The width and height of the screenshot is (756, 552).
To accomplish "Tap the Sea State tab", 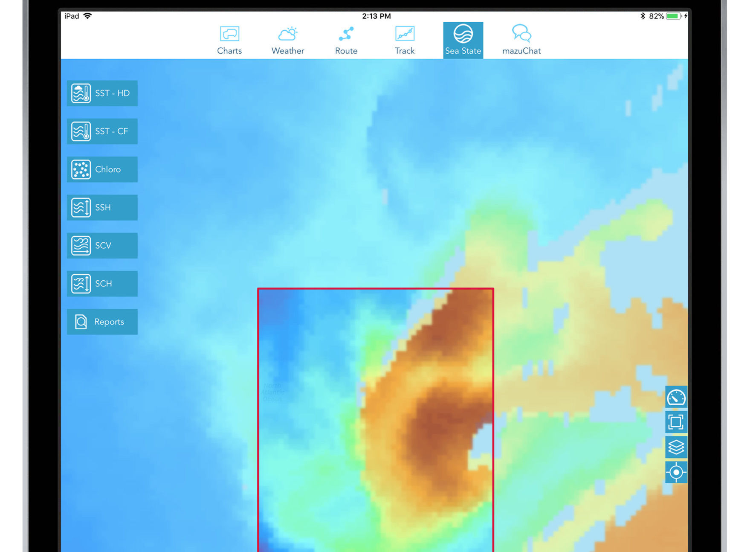I will click(463, 41).
